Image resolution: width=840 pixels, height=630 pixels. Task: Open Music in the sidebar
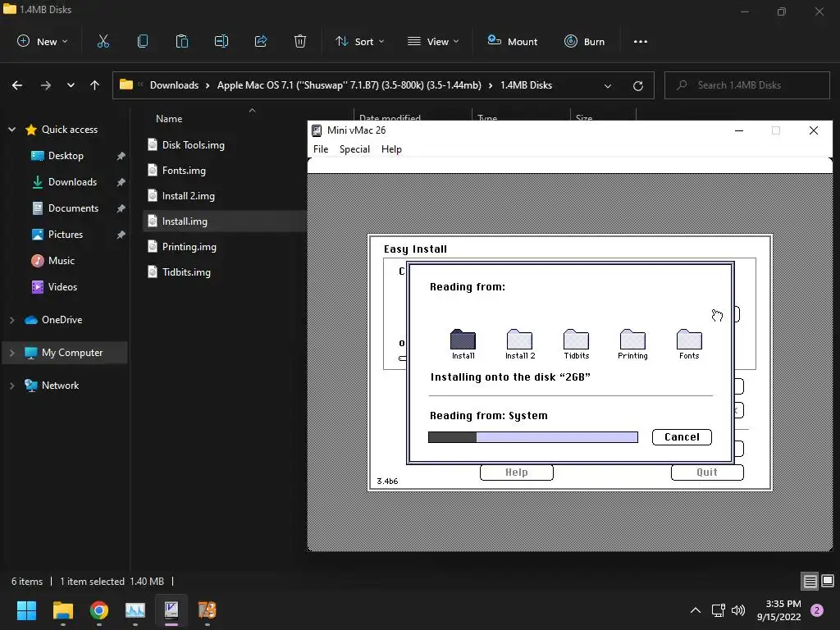point(61,261)
